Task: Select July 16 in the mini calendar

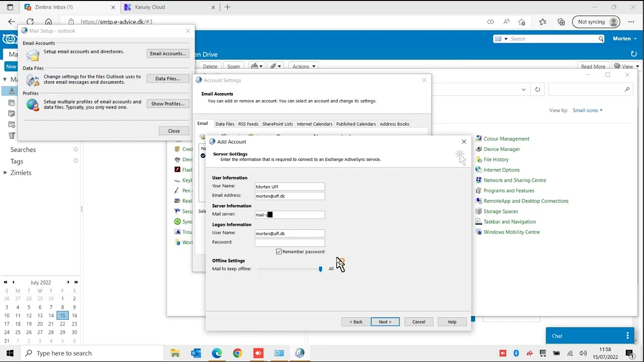Action: (74, 315)
